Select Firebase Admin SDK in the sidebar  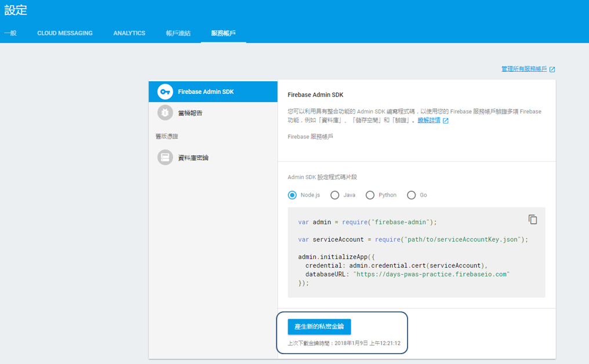213,92
